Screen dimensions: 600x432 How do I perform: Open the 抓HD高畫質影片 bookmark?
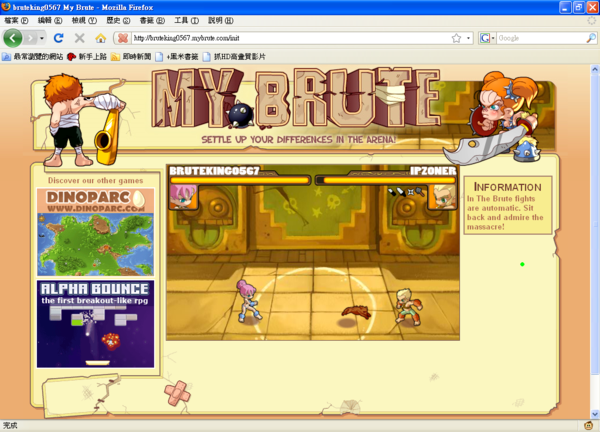234,57
